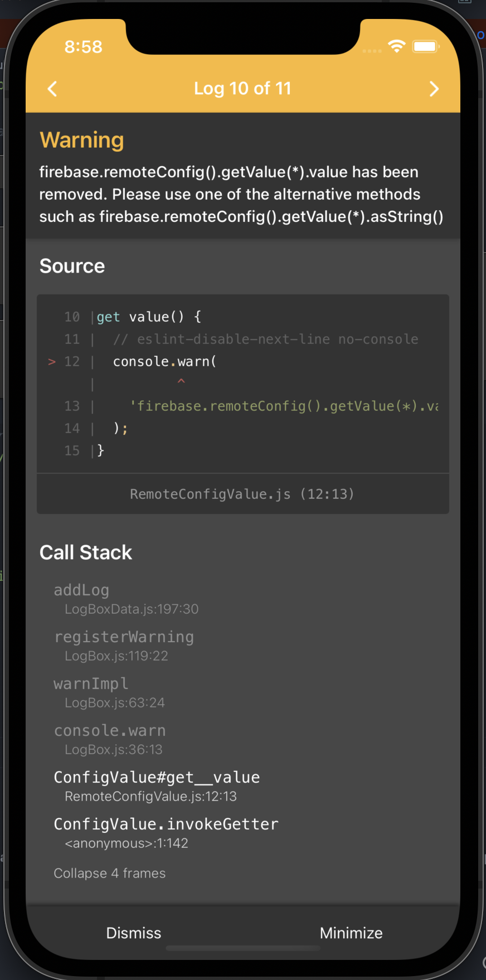
Task: Tap RemoteConfigValue.js:12:13 location under ConfigValue#get__value
Action: point(151,796)
